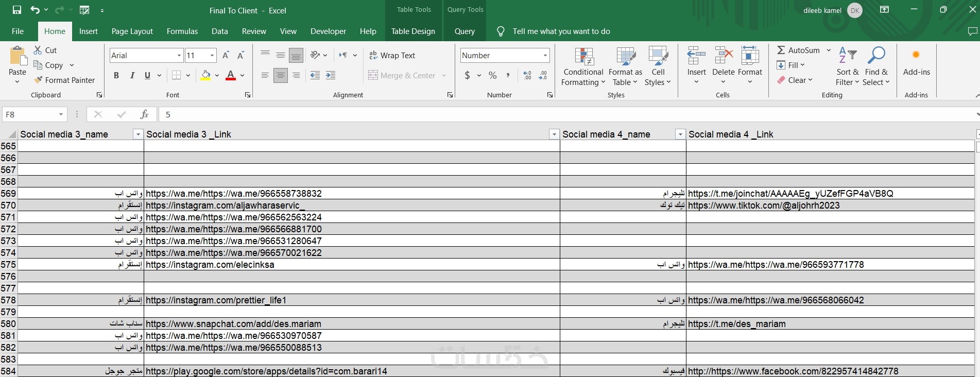The height and width of the screenshot is (377, 980).
Task: Increase indent of cell contents
Action: pyautogui.click(x=331, y=75)
